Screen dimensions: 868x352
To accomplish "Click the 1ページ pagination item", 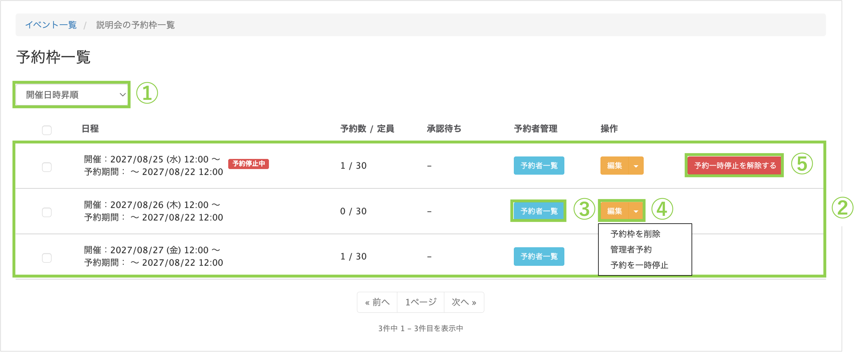I will click(x=421, y=302).
